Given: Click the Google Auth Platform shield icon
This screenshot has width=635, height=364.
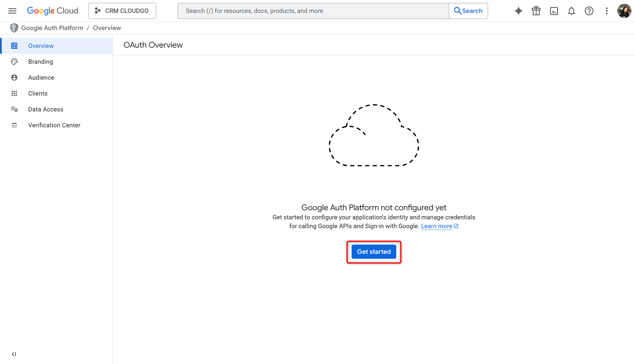Looking at the screenshot, I should click(x=14, y=28).
